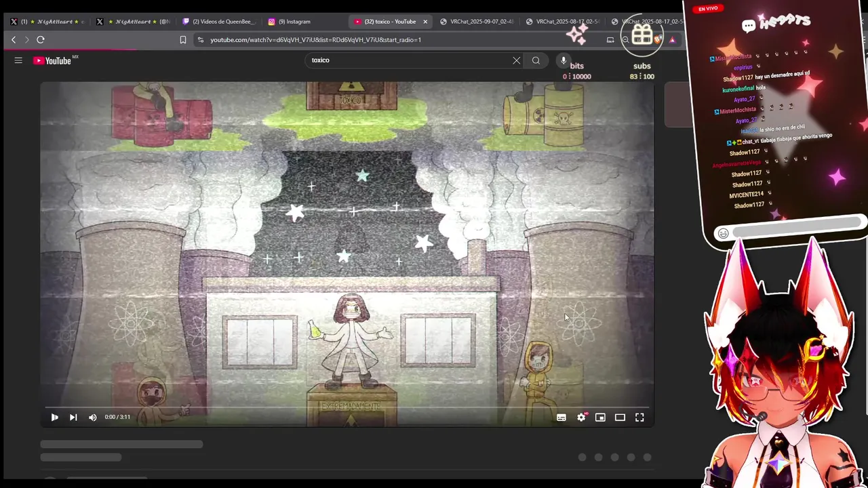Image resolution: width=868 pixels, height=488 pixels.
Task: Click the bits goal counter 0 : 10000
Action: click(576, 77)
